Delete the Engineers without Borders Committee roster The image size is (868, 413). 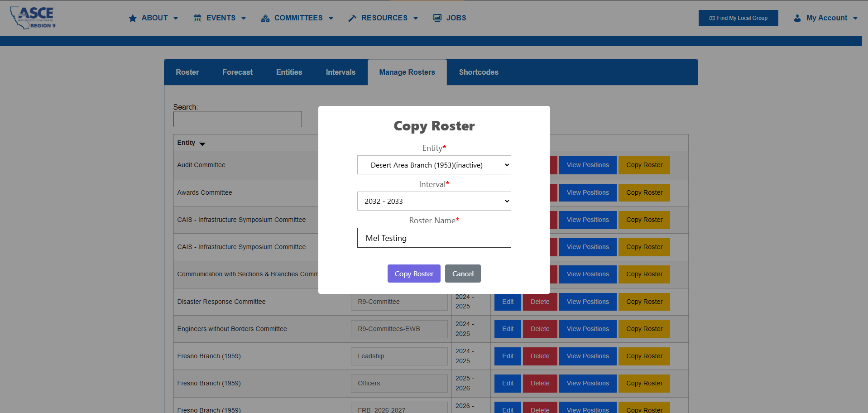540,329
